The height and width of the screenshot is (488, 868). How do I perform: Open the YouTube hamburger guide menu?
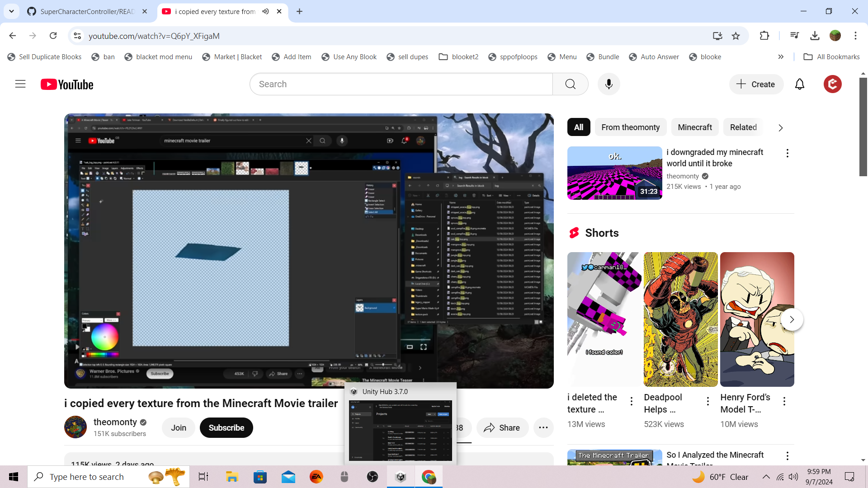tap(20, 84)
